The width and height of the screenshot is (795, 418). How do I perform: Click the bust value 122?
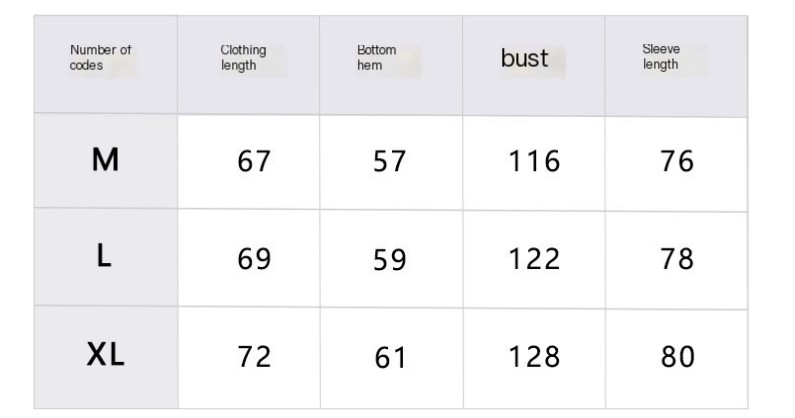pos(534,259)
